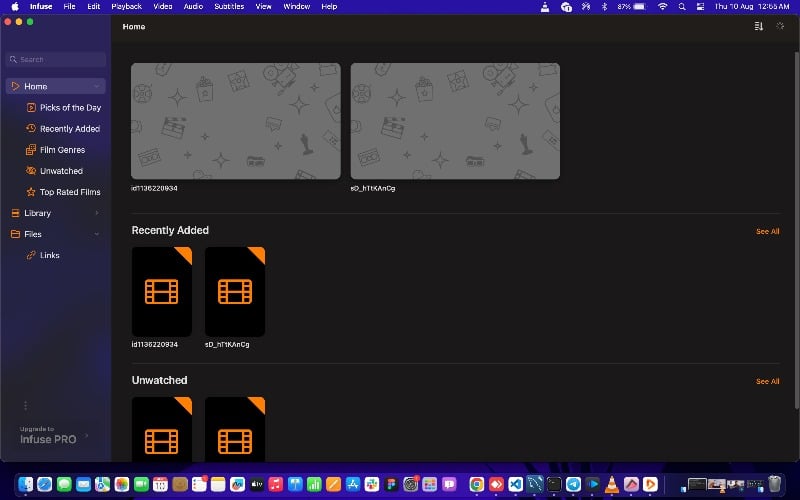Click sD_hTtKAnCg label under Recently Added
800x500 pixels.
[227, 344]
